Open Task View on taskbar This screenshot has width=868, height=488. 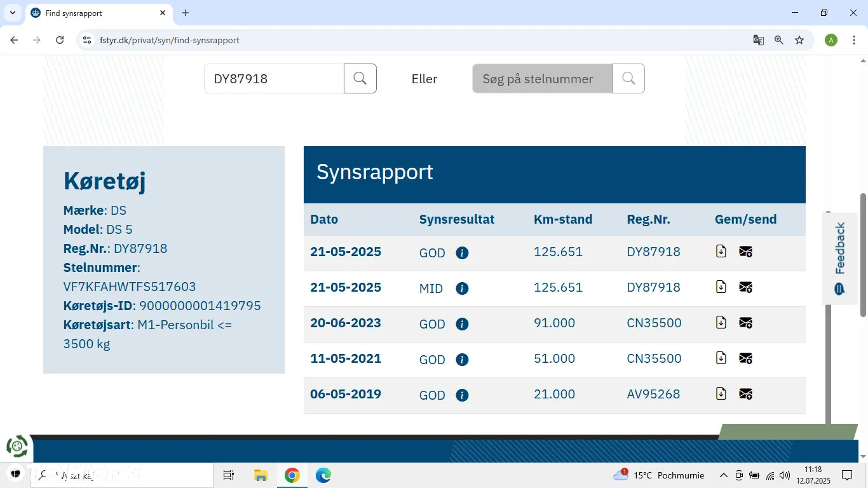point(229,475)
